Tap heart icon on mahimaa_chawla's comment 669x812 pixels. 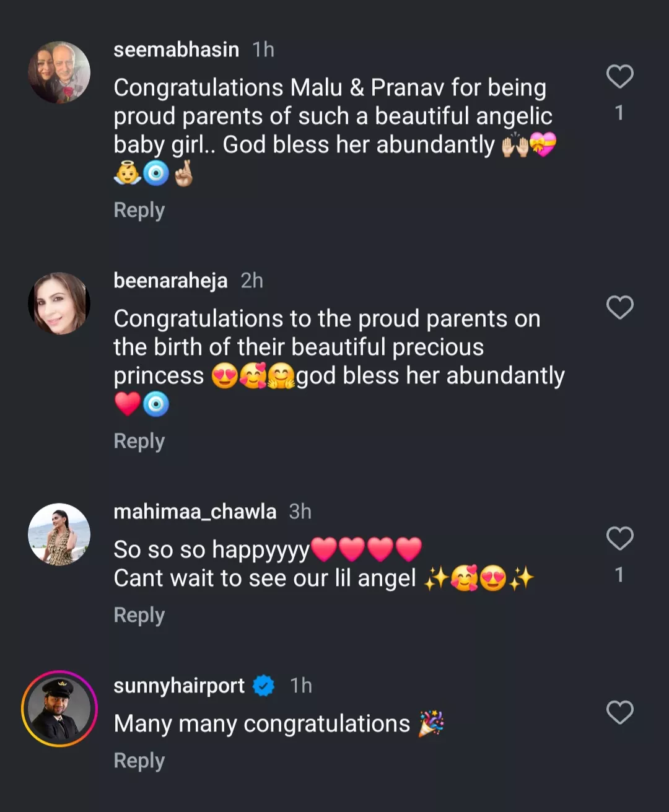(619, 538)
